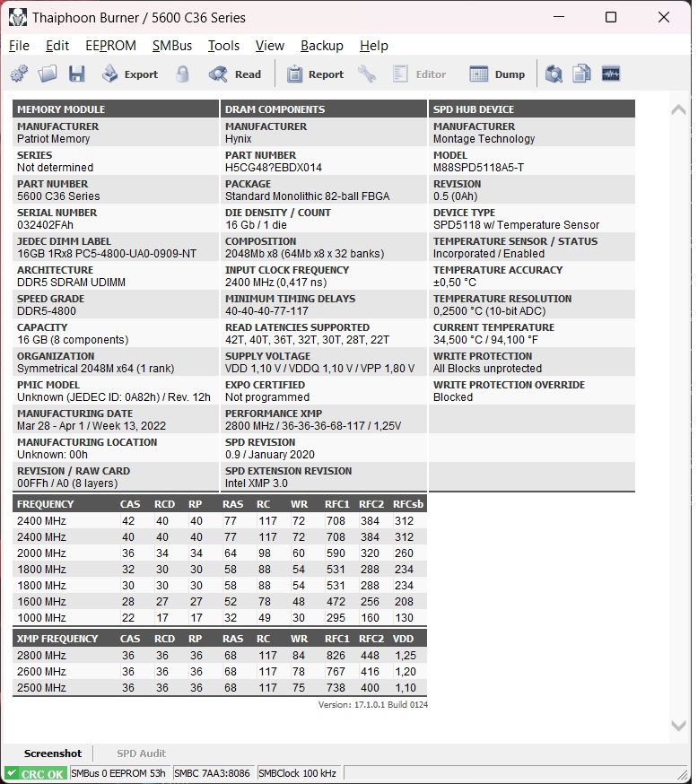The height and width of the screenshot is (784, 698).
Task: Click SMBus 0 EEPROM 53h status entry
Action: coord(118,773)
